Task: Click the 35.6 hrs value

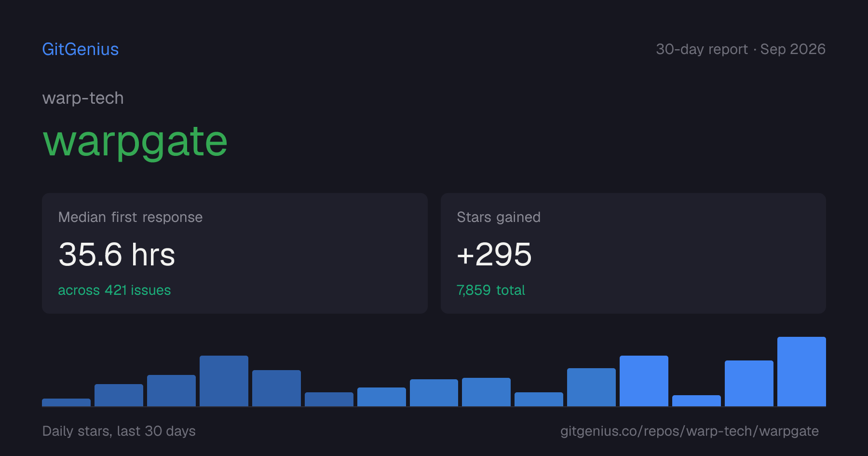Action: click(117, 254)
